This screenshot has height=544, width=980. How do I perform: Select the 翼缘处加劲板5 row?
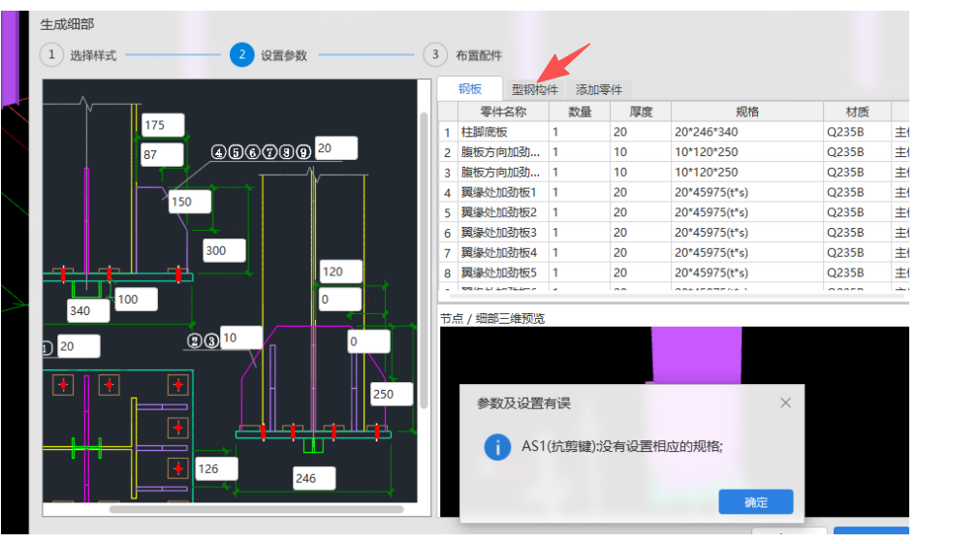(674, 272)
